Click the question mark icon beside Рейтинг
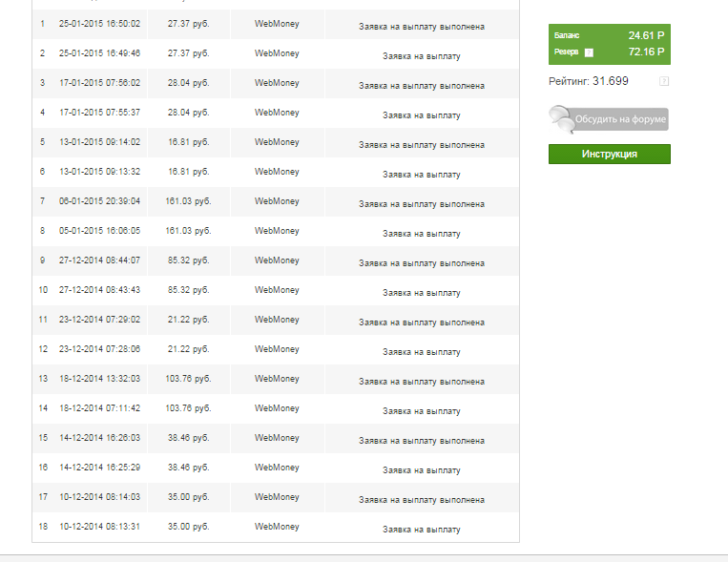Image resolution: width=728 pixels, height=562 pixels. click(x=664, y=81)
